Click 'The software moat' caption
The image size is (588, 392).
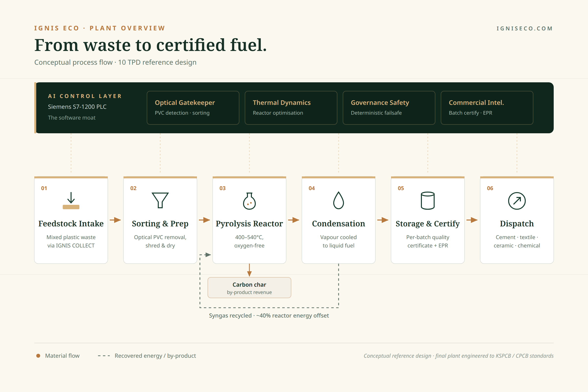pyautogui.click(x=72, y=118)
